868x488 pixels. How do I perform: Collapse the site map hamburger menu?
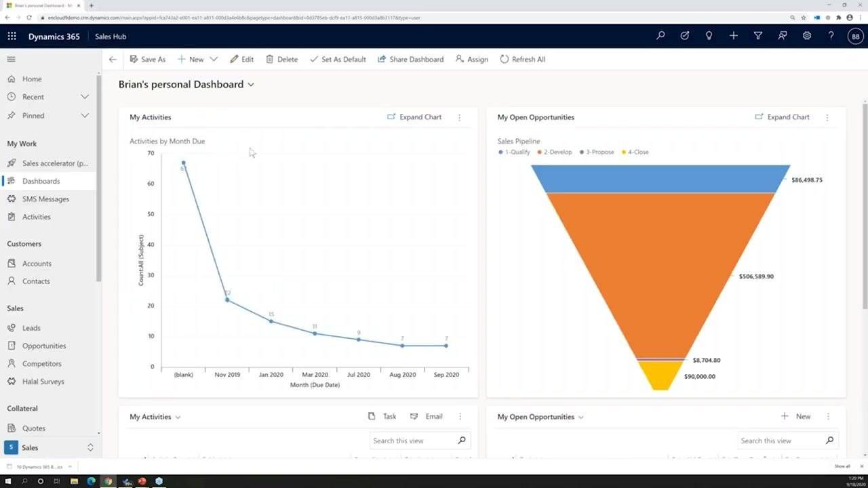11,59
